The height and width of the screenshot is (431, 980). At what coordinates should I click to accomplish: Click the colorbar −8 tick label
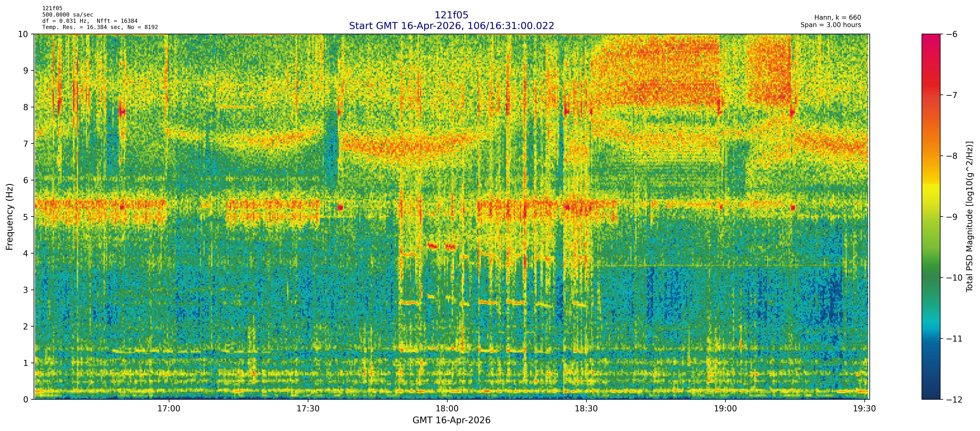(x=951, y=156)
